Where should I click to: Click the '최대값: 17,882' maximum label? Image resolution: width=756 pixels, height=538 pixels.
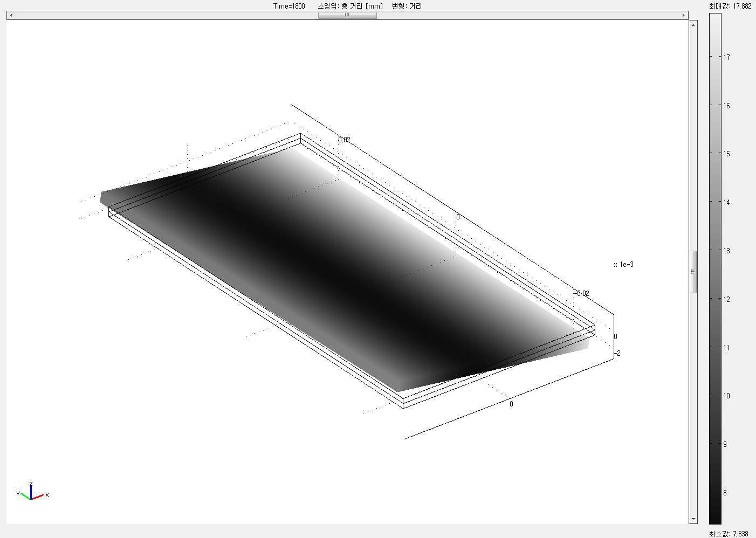(x=730, y=6)
